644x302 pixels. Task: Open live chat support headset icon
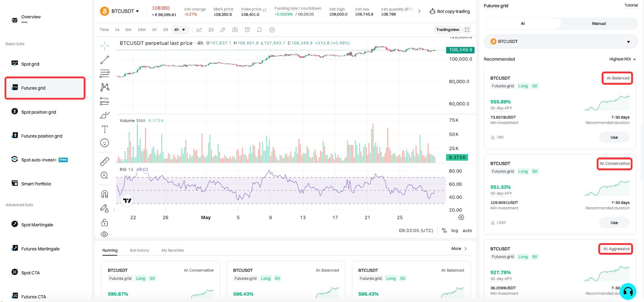628,291
